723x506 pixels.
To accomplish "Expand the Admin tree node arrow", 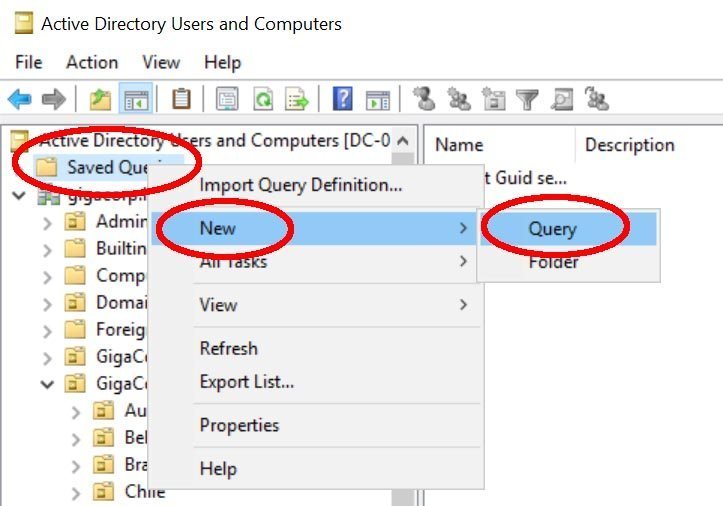I will click(47, 223).
